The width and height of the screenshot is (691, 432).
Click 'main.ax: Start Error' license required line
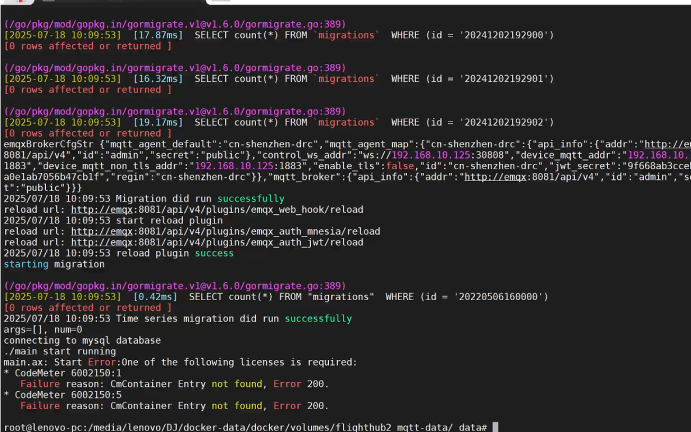click(180, 362)
